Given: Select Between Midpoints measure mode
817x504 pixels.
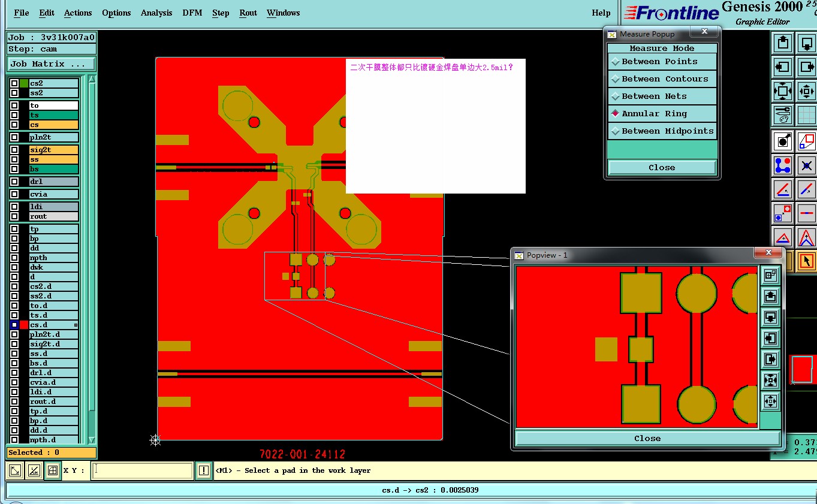Looking at the screenshot, I should tap(662, 131).
